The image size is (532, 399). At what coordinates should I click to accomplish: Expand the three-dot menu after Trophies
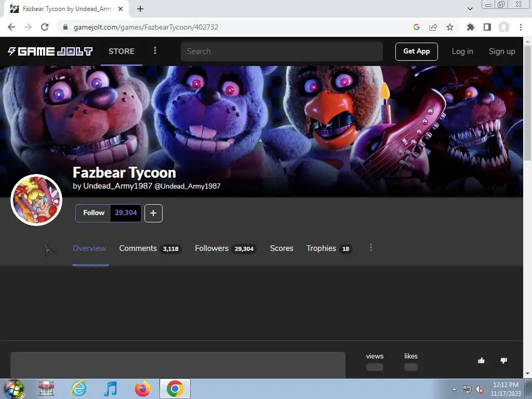(x=371, y=248)
